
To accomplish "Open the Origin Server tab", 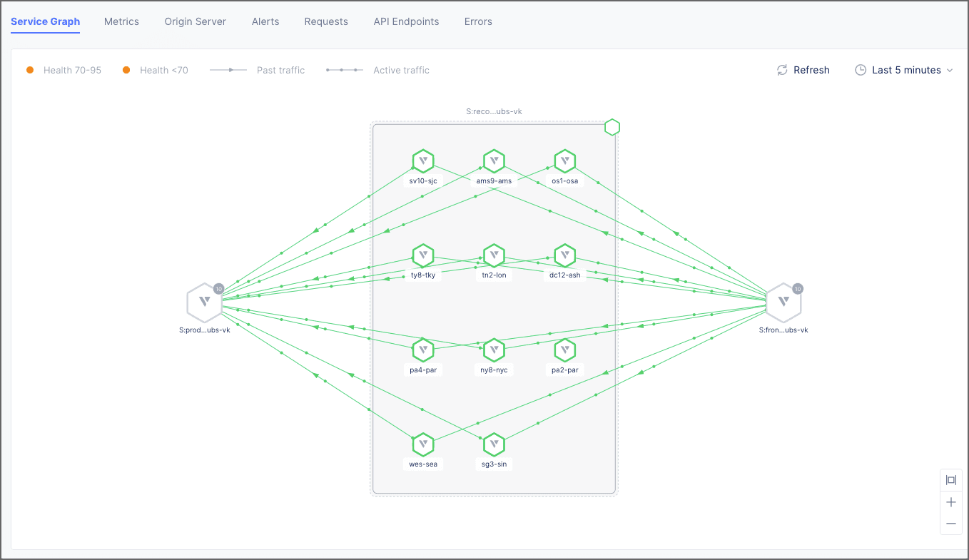I will 195,21.
